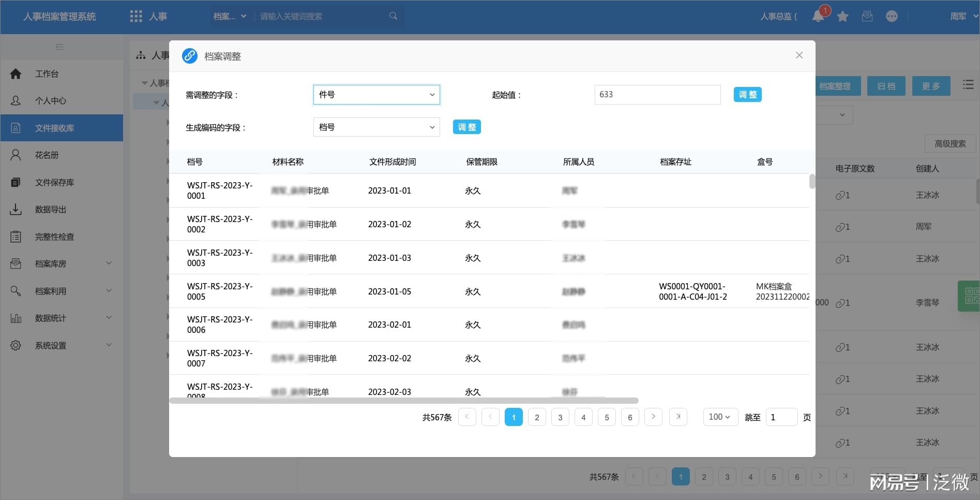Open 生成编码的字段 dropdown 档号
Viewport: 980px width, 500px height.
click(x=376, y=127)
